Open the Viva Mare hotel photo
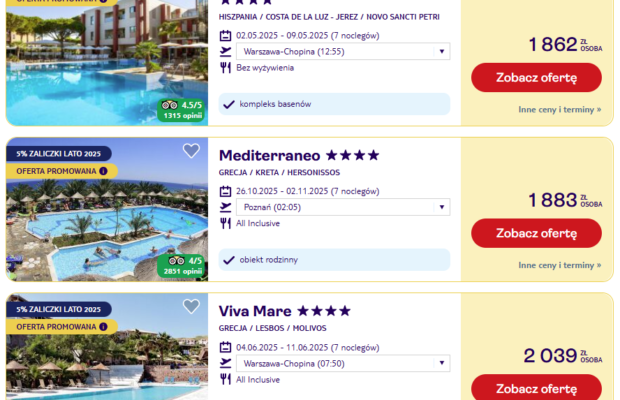Image resolution: width=620 pixels, height=400 pixels. [x=107, y=365]
